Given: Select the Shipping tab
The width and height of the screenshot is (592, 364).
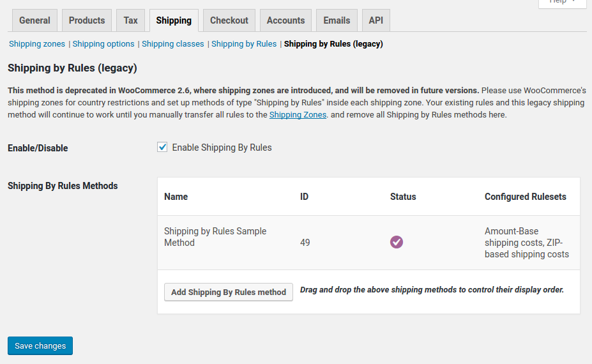Looking at the screenshot, I should [x=174, y=20].
